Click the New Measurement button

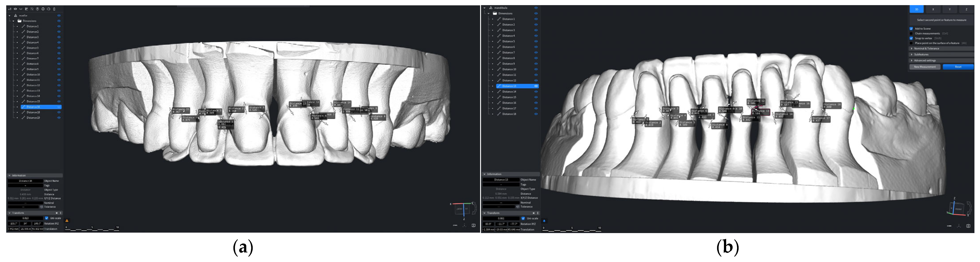coord(924,67)
